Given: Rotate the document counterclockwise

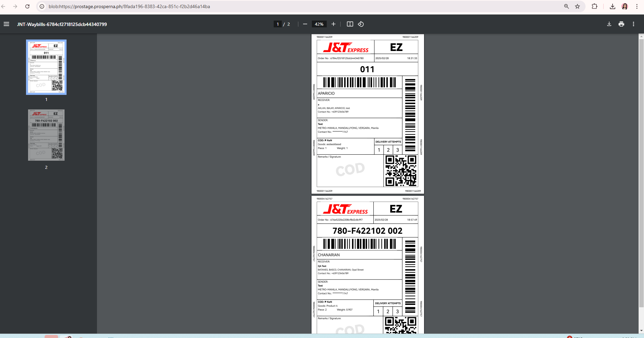Looking at the screenshot, I should (361, 24).
